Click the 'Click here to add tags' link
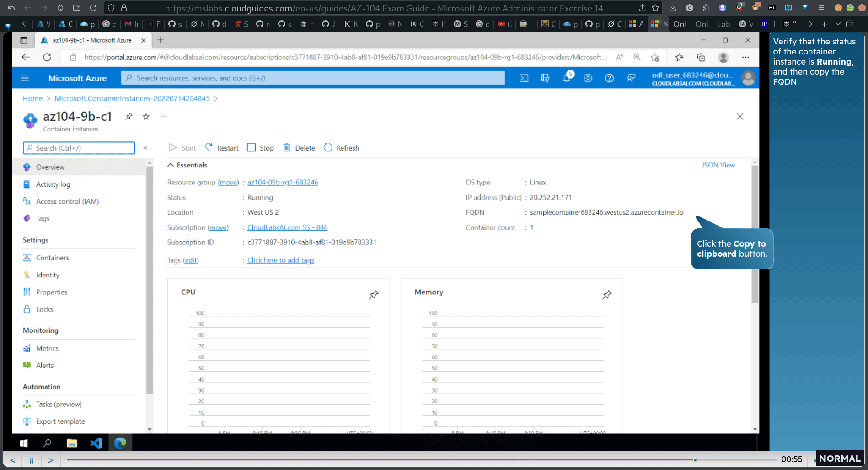Screen dimensions: 868x470 281,260
